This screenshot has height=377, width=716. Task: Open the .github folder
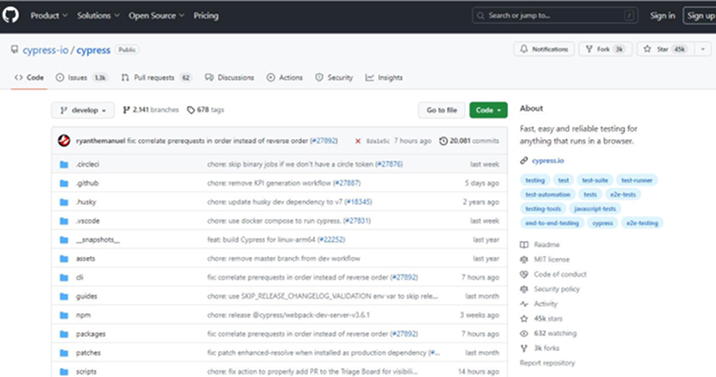(x=87, y=183)
